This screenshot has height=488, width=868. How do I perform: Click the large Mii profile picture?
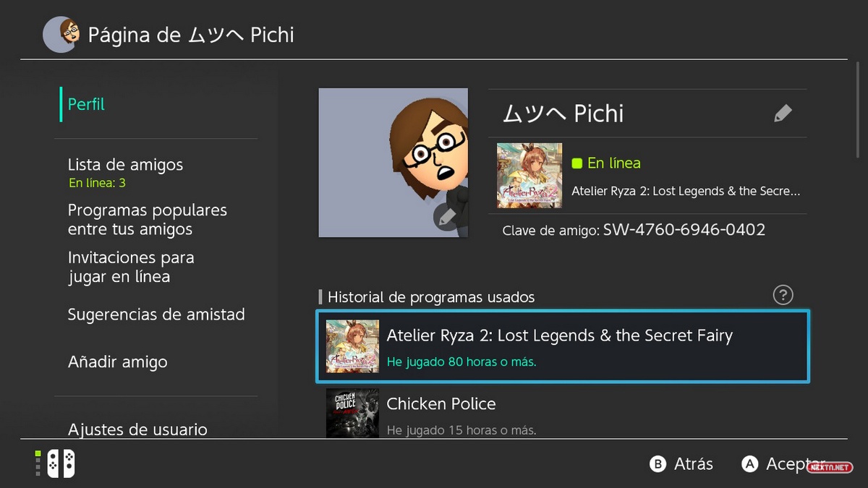pyautogui.click(x=393, y=163)
